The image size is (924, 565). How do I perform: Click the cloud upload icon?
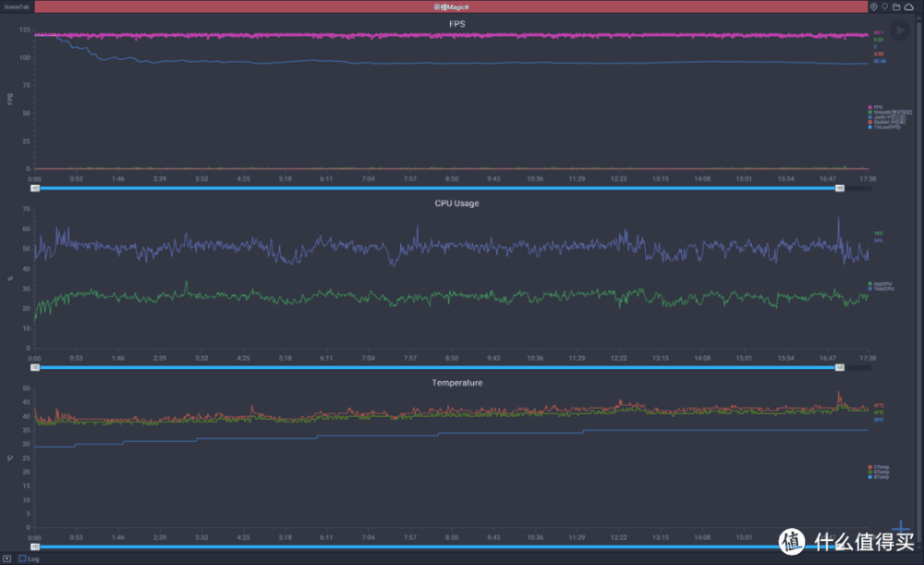point(908,6)
